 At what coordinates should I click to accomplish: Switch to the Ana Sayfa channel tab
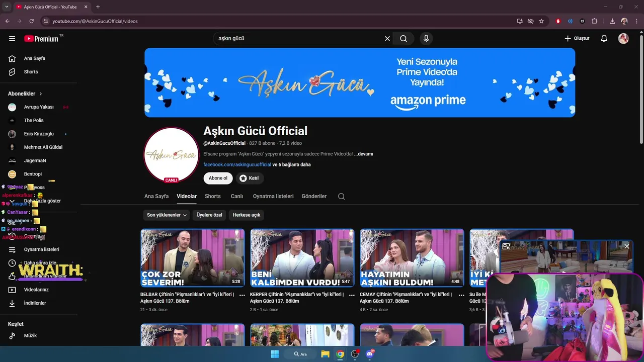156,197
